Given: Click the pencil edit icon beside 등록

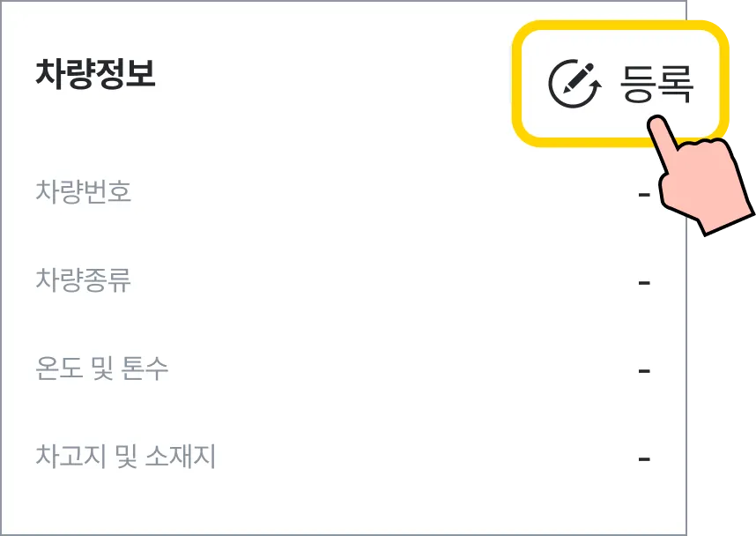Looking at the screenshot, I should [x=574, y=84].
